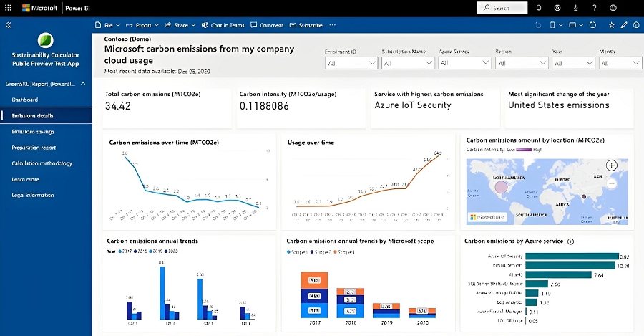Open the help question mark icon
Viewport: 644px width, 336px height.
tap(595, 8)
